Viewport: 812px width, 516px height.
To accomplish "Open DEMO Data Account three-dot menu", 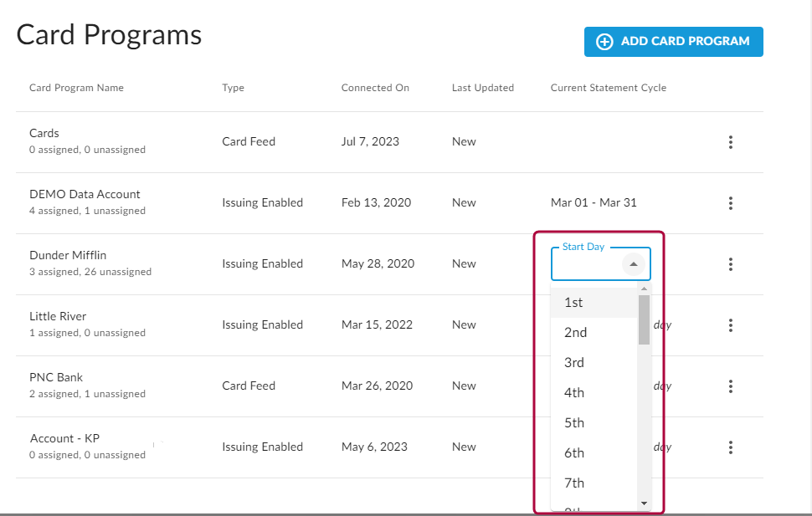I will click(731, 203).
